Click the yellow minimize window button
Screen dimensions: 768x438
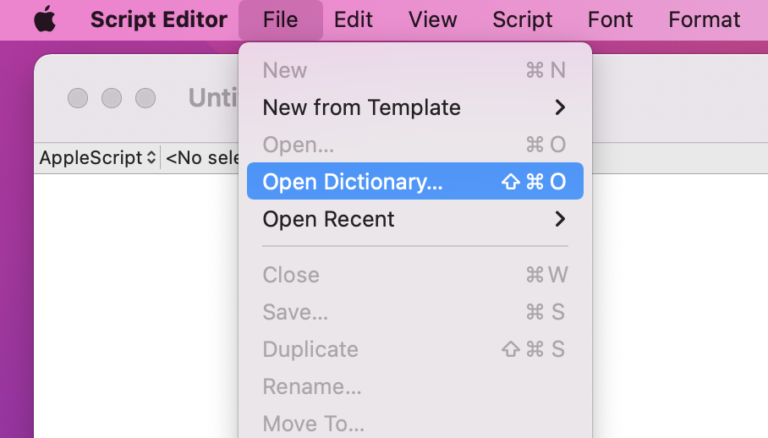tap(112, 98)
